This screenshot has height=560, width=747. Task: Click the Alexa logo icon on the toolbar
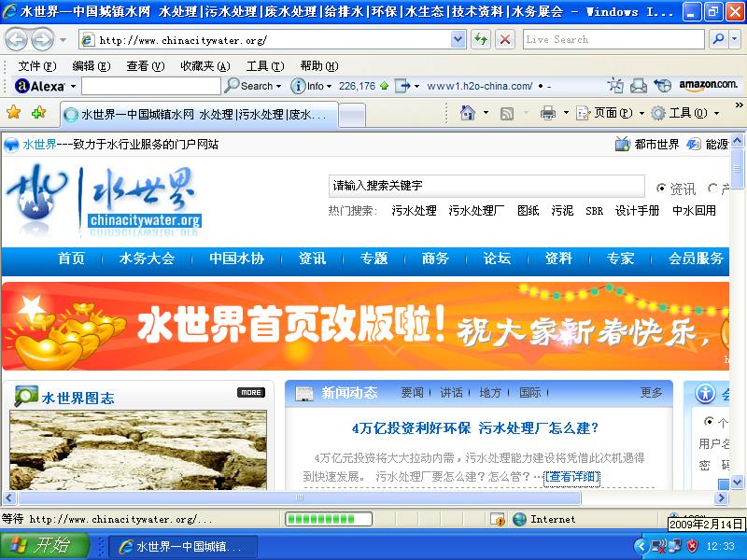(21, 85)
